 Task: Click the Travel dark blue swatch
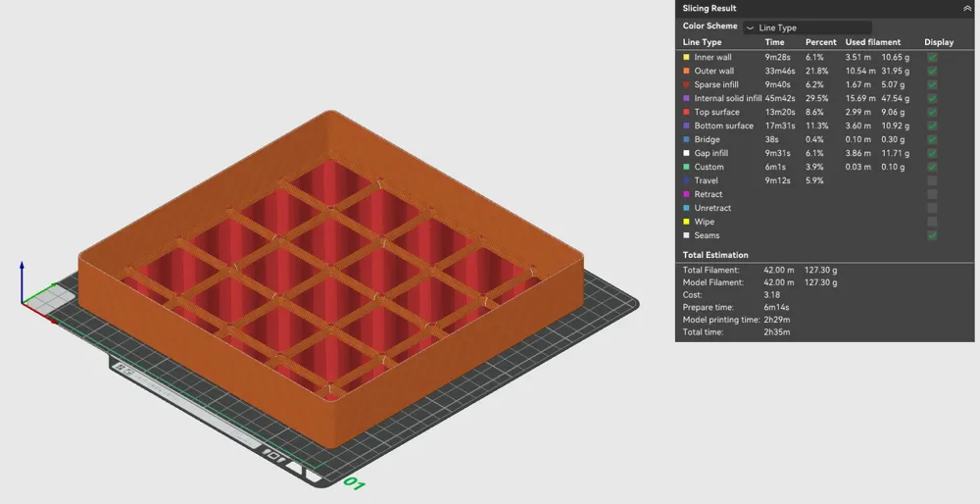point(686,180)
